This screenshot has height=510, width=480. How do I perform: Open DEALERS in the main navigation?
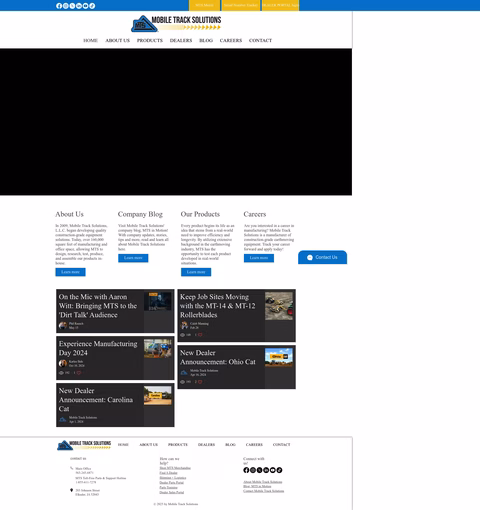pos(181,40)
